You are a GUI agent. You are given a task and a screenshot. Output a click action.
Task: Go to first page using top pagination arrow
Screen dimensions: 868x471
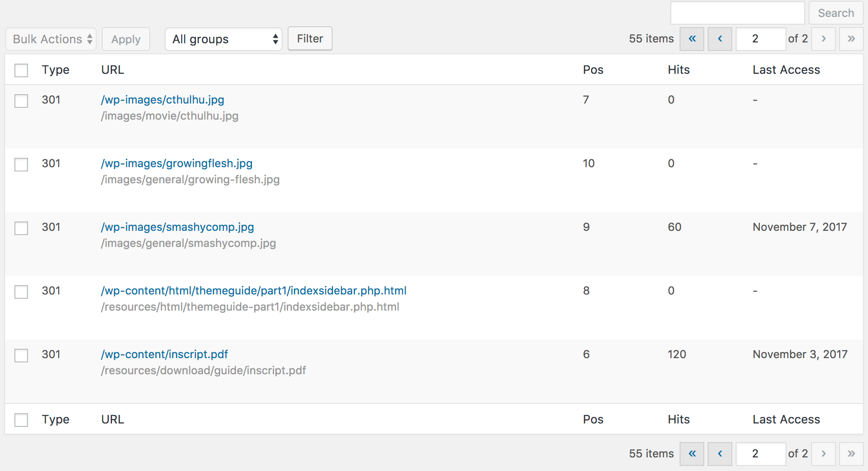(692, 39)
